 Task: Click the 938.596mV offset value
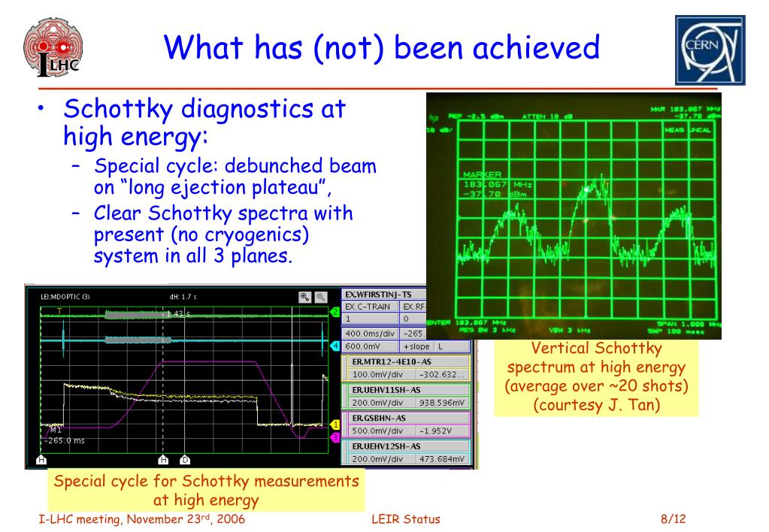click(444, 403)
